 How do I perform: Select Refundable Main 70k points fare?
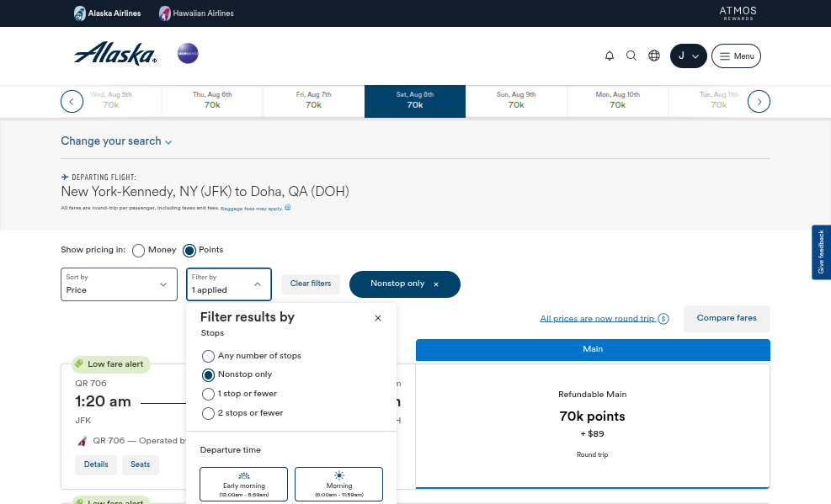[x=593, y=425]
